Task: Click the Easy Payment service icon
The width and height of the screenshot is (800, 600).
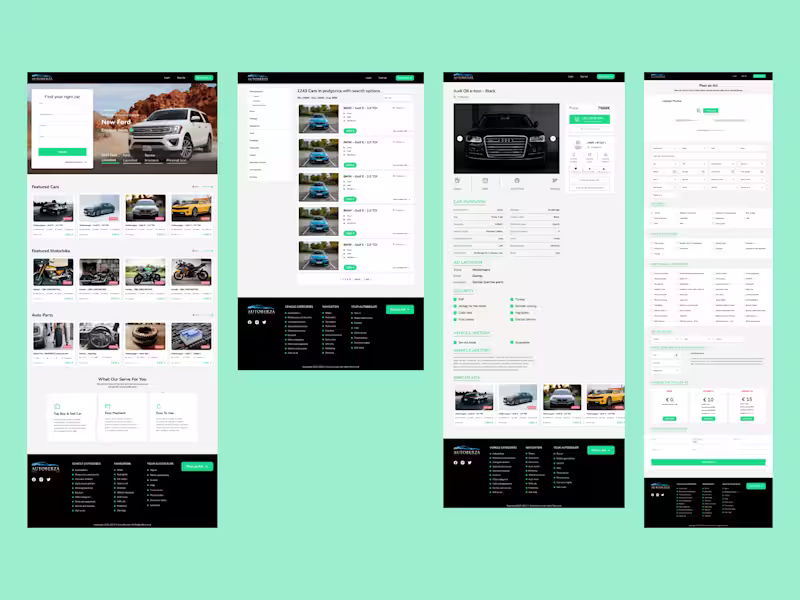Action: pyautogui.click(x=108, y=407)
